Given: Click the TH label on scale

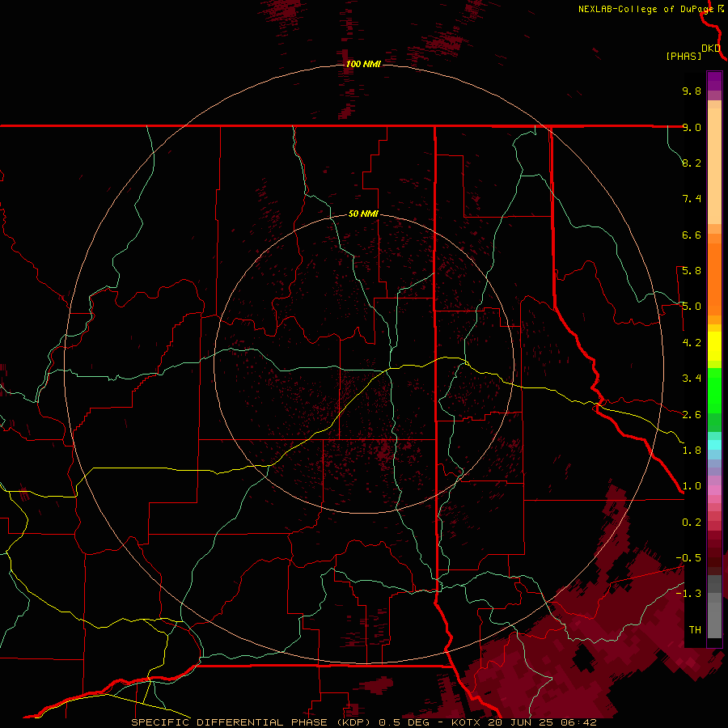Looking at the screenshot, I should click(695, 630).
